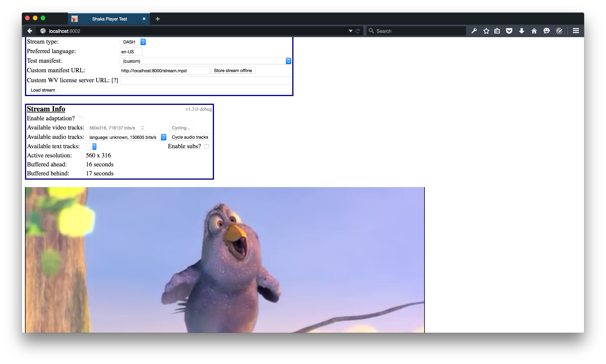Bookmark this page with star icon
The image size is (606, 364).
point(486,31)
